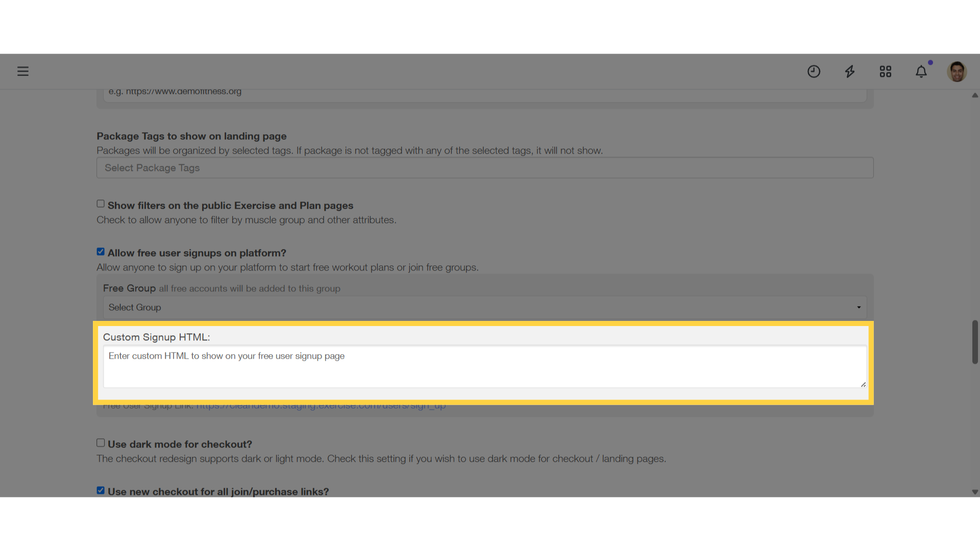980x551 pixels.
Task: Open the Select Group dropdown
Action: click(x=485, y=308)
